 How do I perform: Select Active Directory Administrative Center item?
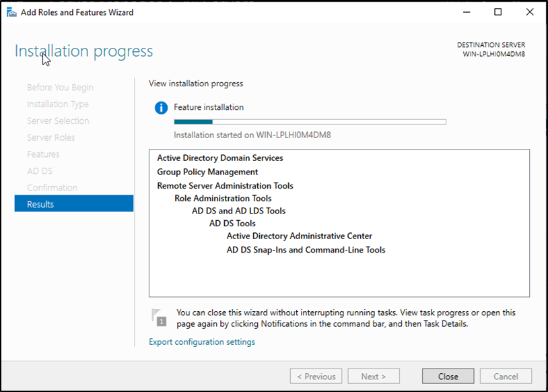[x=299, y=236]
